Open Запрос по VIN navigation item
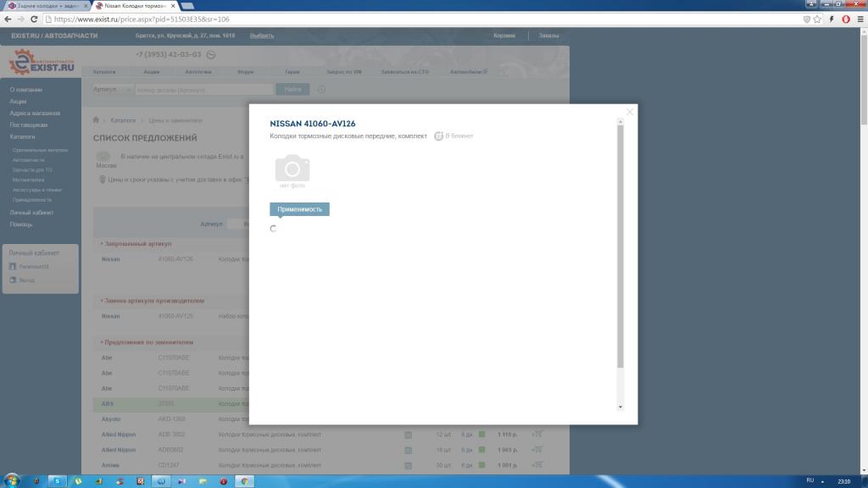 coord(344,72)
